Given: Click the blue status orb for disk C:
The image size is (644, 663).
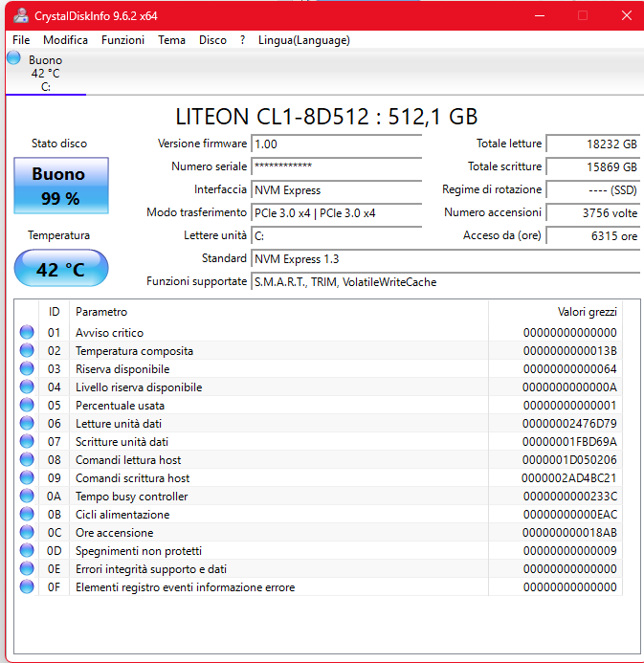Looking at the screenshot, I should point(13,58).
